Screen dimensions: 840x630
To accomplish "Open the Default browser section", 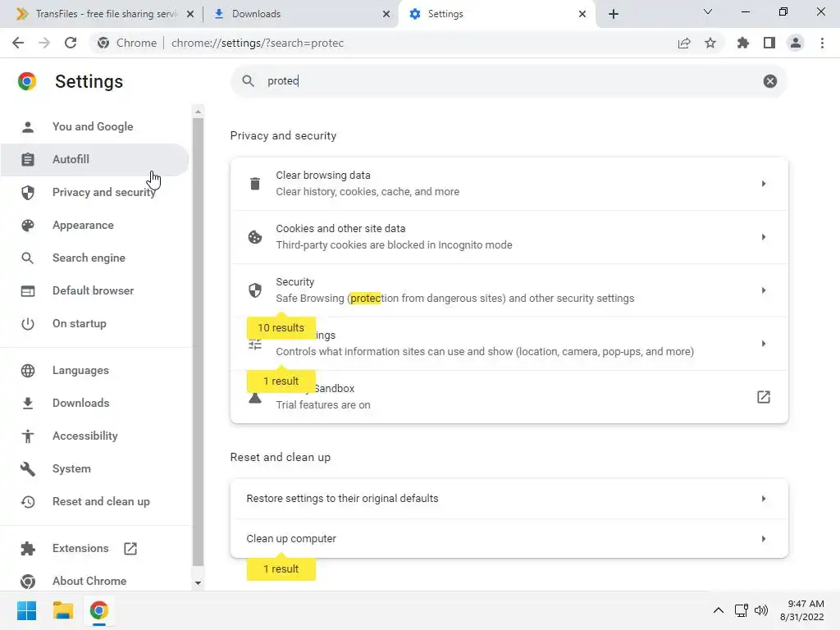I will 94,290.
